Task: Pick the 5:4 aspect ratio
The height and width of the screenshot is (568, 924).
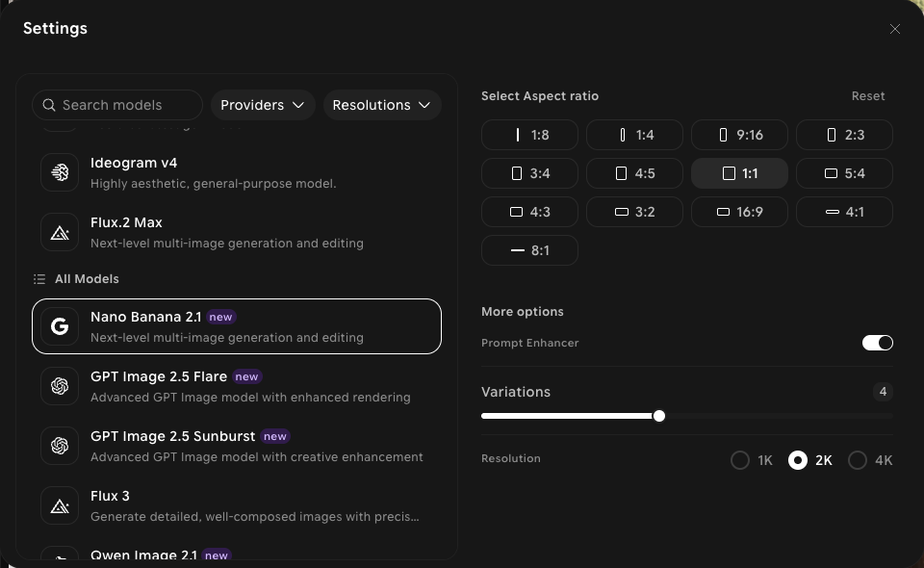Action: [844, 173]
